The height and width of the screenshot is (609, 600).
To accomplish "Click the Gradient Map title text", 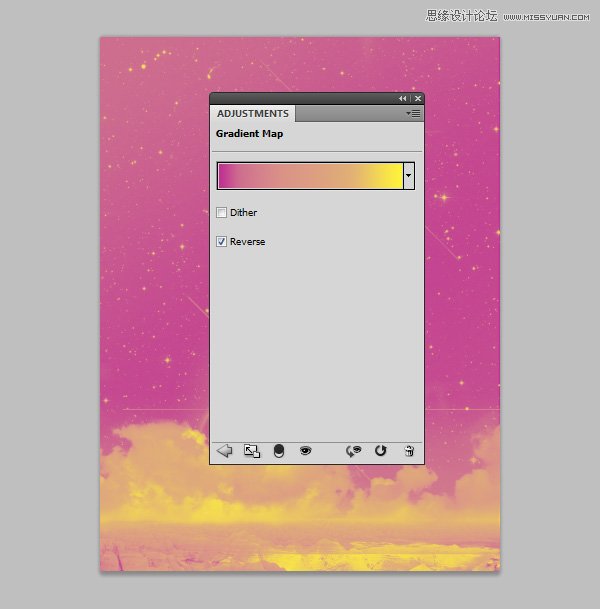I will [249, 134].
